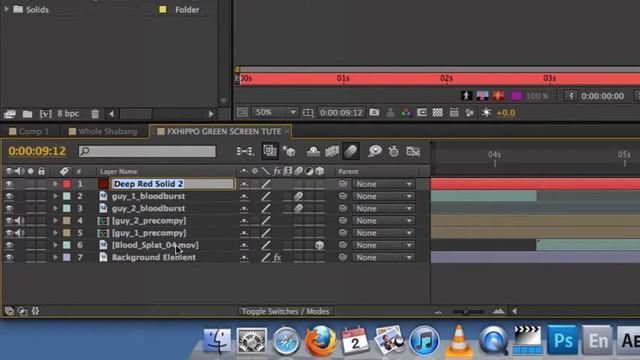Click the motion blur switch on guy_1_bloodburst
The width and height of the screenshot is (640, 360).
point(298,196)
